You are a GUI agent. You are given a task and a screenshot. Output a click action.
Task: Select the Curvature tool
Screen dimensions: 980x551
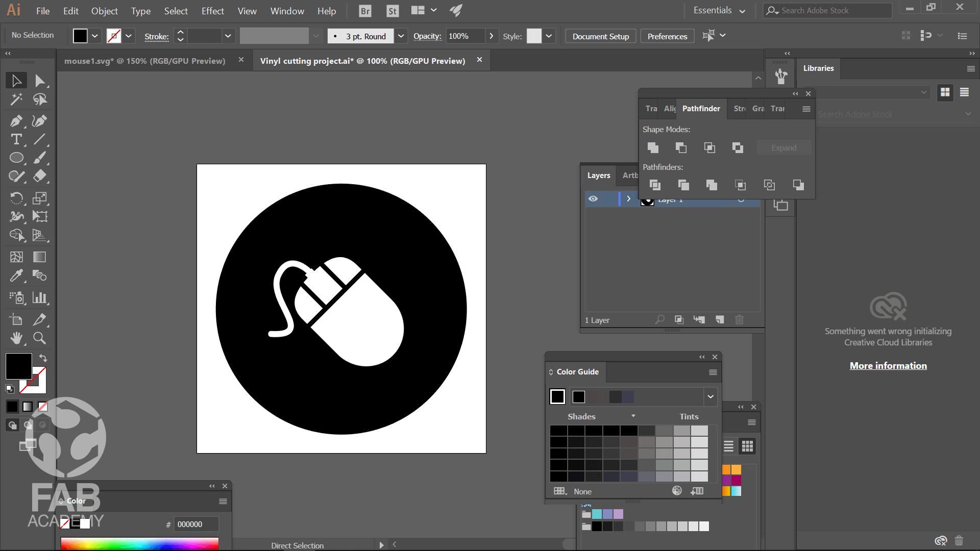click(40, 121)
